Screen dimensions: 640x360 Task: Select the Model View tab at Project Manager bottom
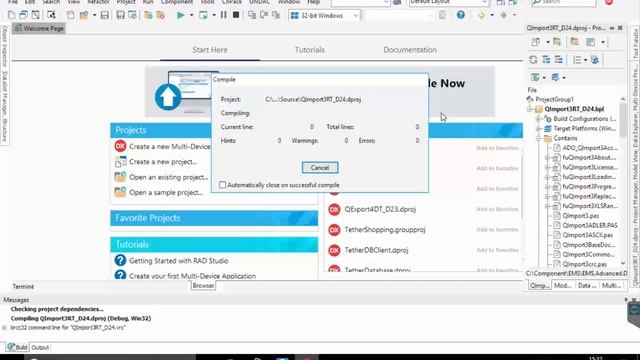[x=562, y=286]
